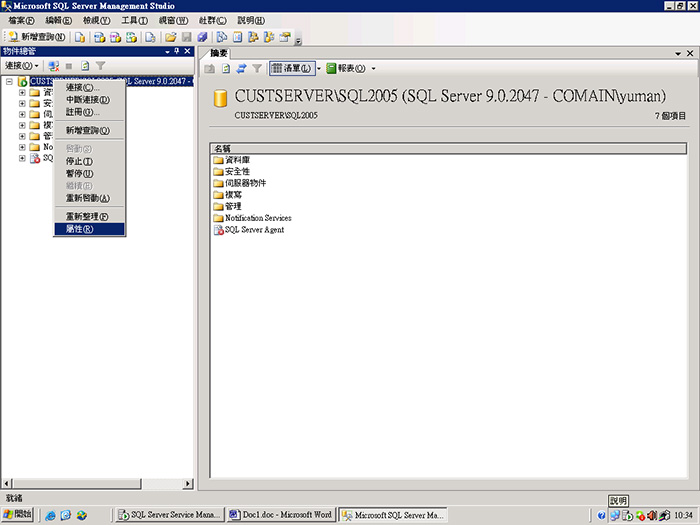Click the Summary window toolbar icon
The height and width of the screenshot is (525, 700).
point(238,37)
